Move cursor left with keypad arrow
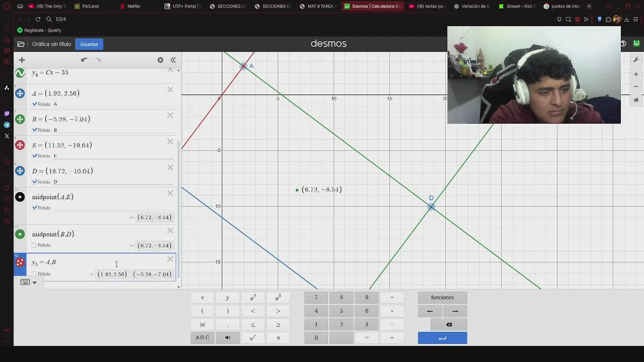Viewport: 644px width, 362px height. [x=430, y=311]
